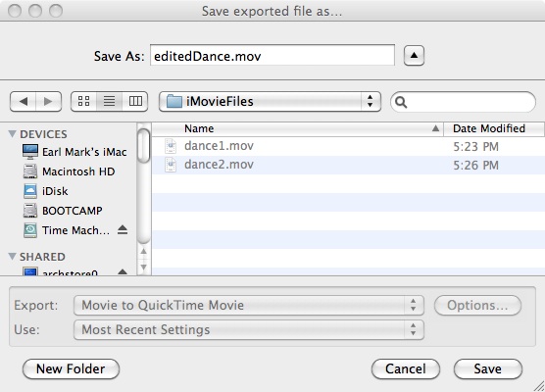Click the sidebar scrollbar thumb
Image resolution: width=545 pixels, height=392 pixels.
tap(143, 146)
